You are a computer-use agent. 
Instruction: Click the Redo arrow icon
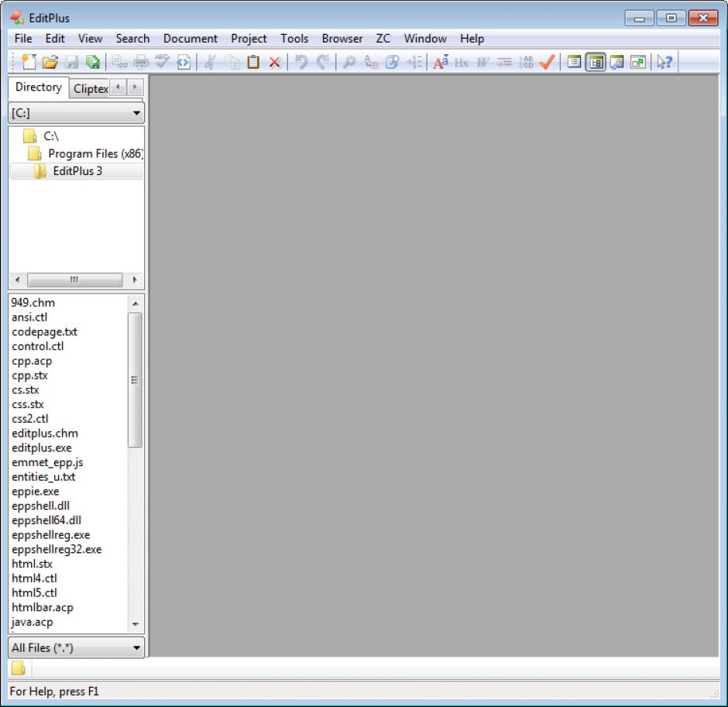tap(323, 62)
